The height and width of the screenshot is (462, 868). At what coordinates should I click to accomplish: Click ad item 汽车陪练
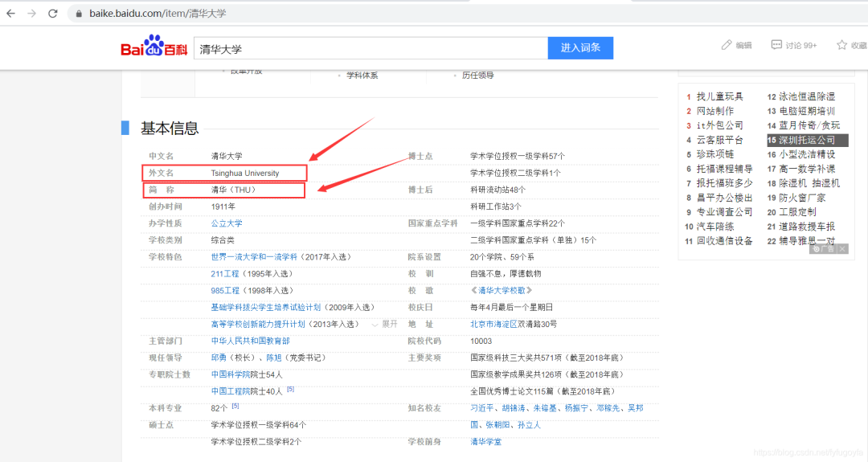click(714, 226)
